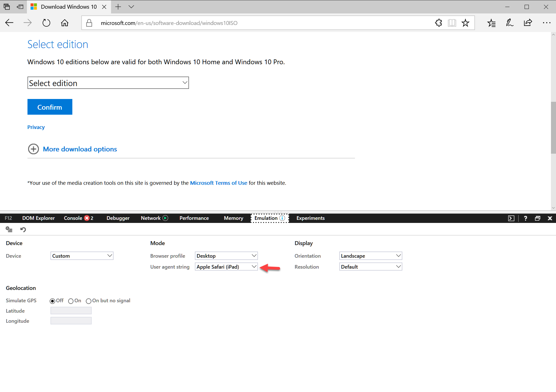The width and height of the screenshot is (556, 392).
Task: Click the scrollbar down arrow
Action: 553,208
